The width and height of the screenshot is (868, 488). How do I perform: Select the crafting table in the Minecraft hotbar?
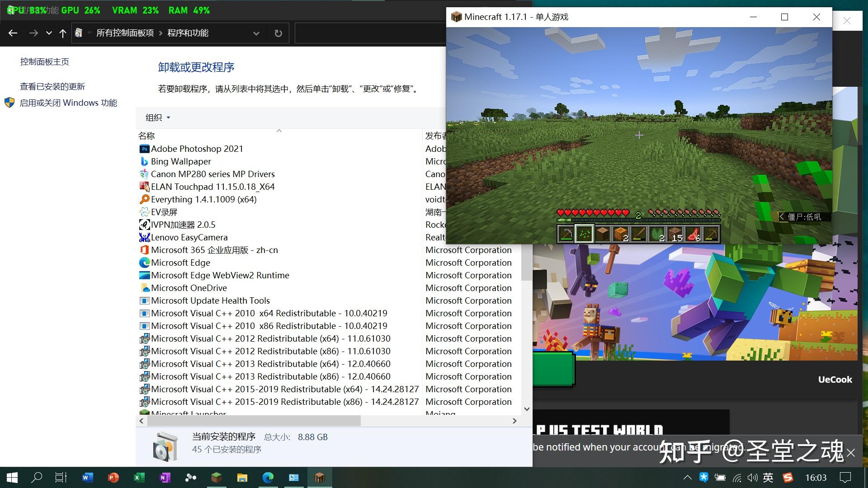pyautogui.click(x=603, y=233)
